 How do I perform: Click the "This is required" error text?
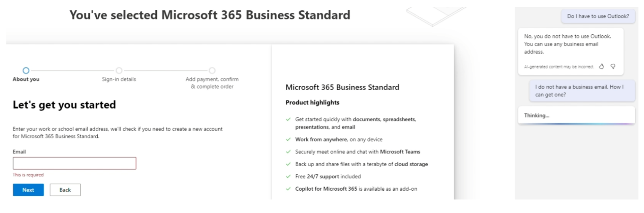(x=28, y=175)
